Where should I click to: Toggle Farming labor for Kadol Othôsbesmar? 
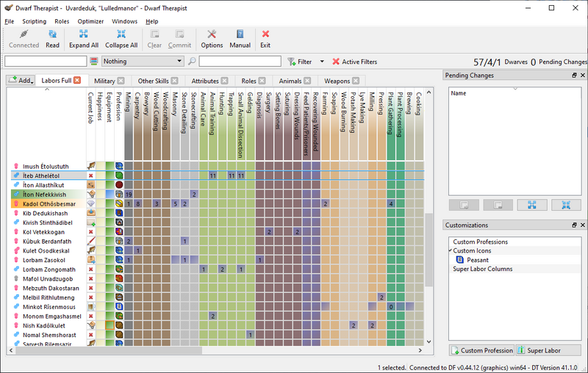click(326, 203)
